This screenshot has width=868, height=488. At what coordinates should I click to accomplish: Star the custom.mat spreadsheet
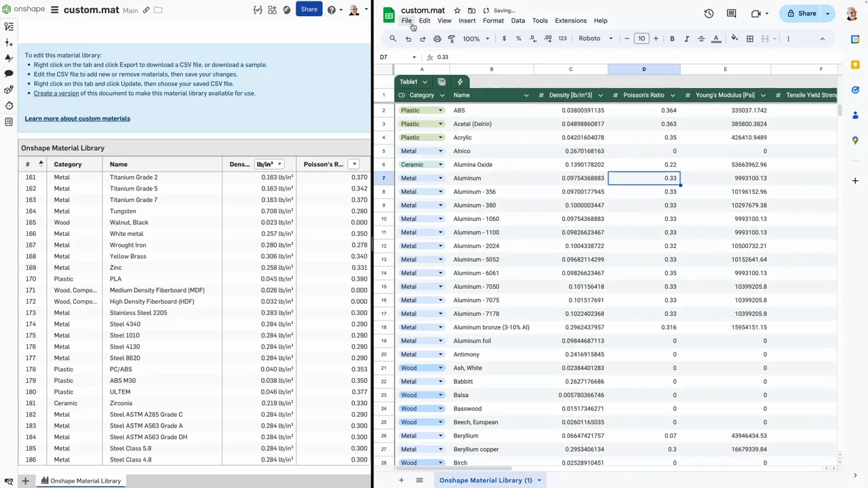(457, 11)
